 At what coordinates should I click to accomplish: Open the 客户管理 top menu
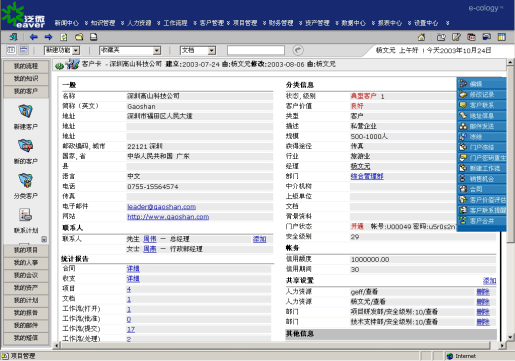pos(211,23)
